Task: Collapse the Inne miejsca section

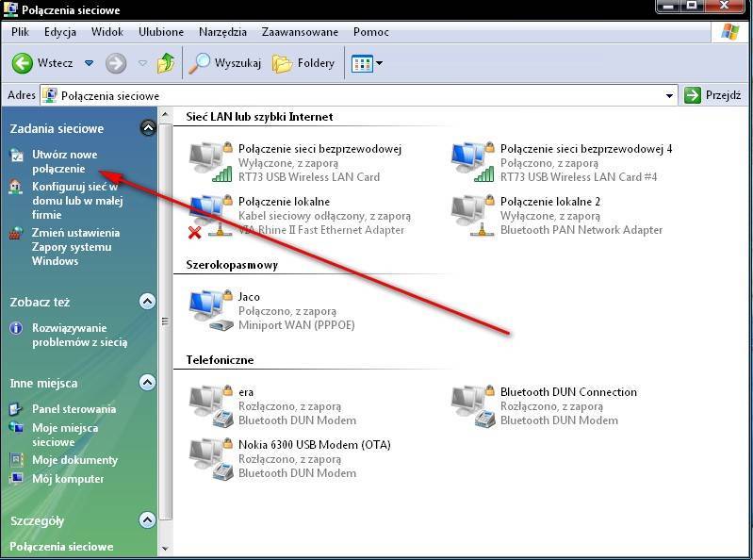Action: click(x=147, y=383)
